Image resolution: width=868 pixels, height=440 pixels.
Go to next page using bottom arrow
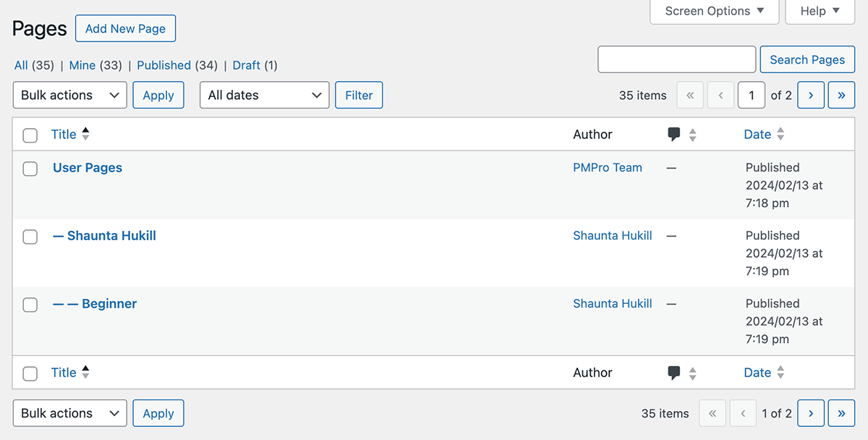tap(811, 413)
